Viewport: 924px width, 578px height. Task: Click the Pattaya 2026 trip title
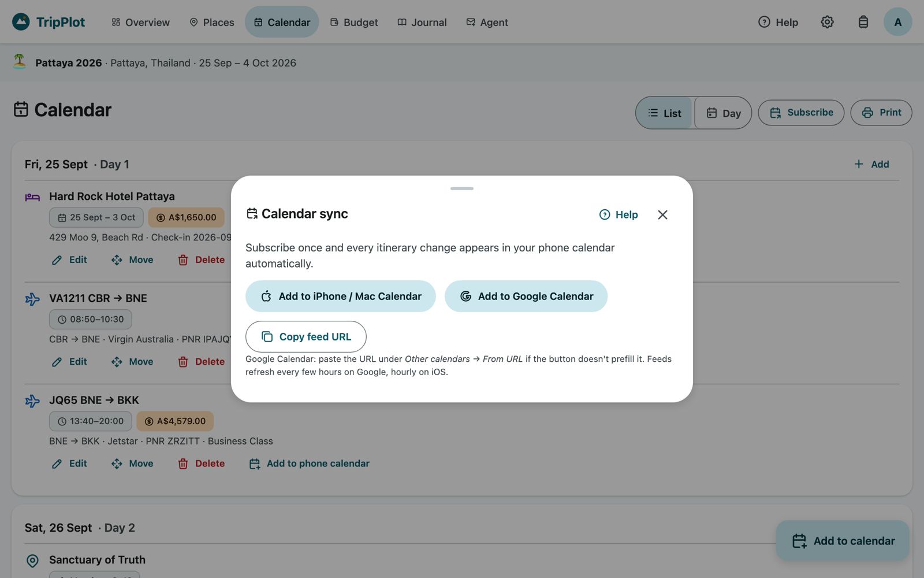(x=69, y=62)
